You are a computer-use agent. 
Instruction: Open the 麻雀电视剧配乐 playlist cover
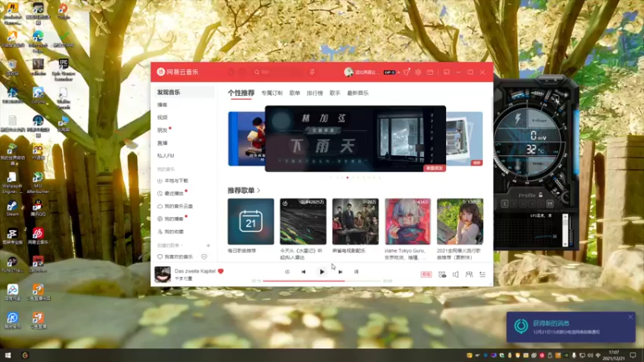[x=355, y=222]
